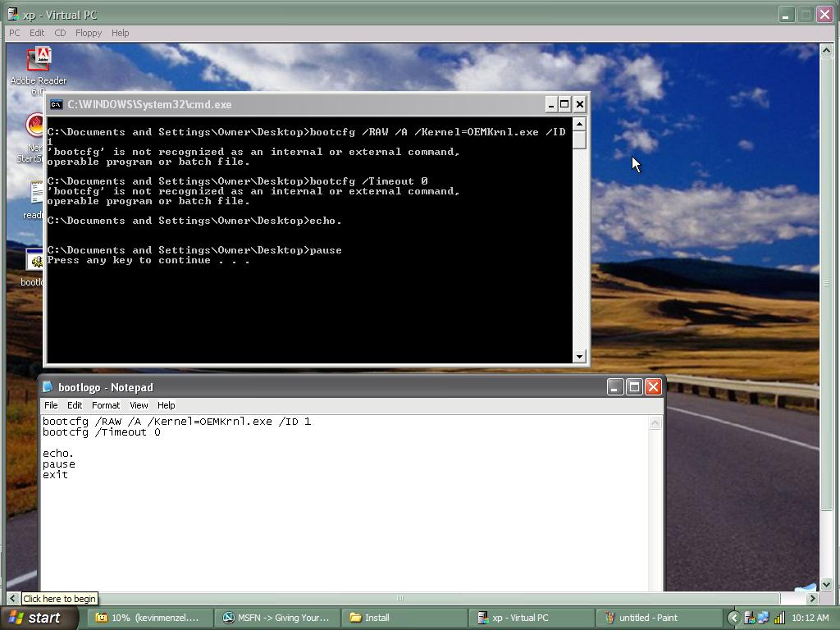The height and width of the screenshot is (630, 840).
Task: Click the bootlogo batch file desktop icon
Action: [x=33, y=267]
